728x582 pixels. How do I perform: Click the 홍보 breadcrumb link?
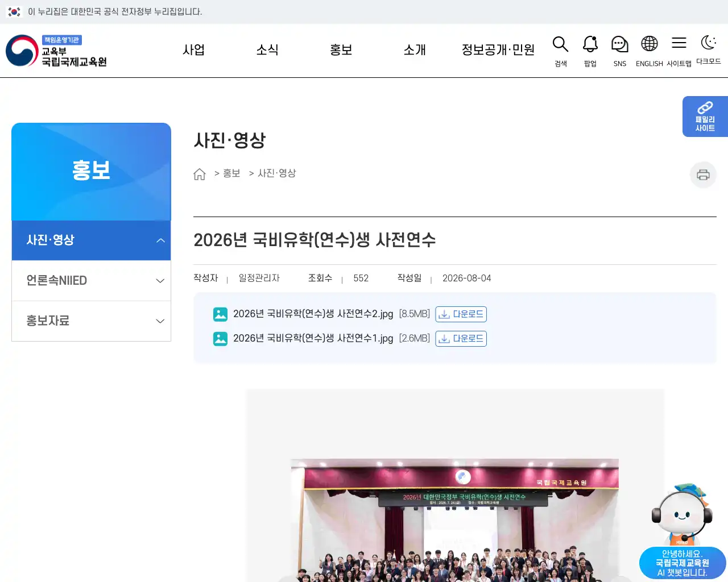[231, 173]
